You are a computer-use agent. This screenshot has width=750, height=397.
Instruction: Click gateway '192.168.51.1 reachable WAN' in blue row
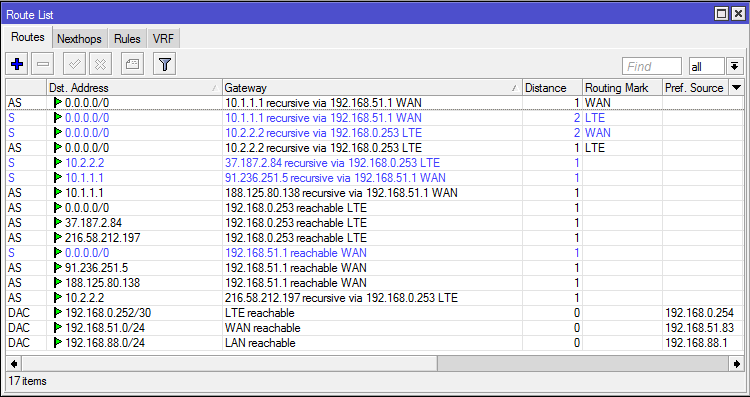click(x=296, y=253)
